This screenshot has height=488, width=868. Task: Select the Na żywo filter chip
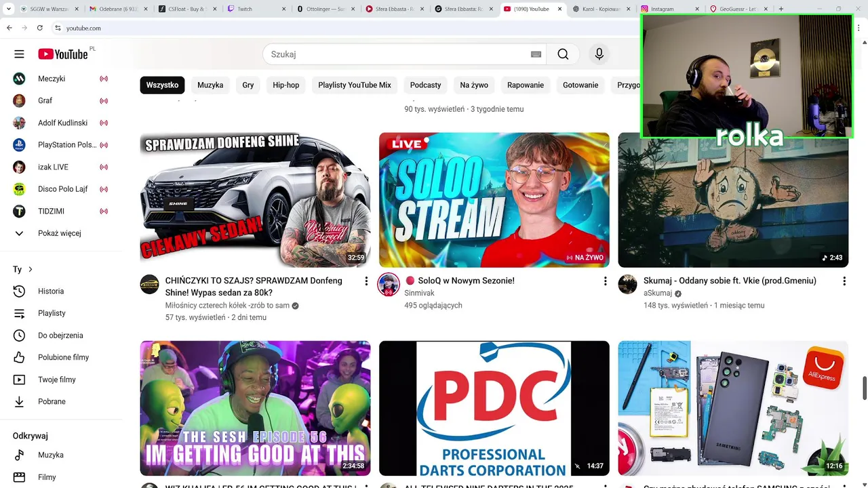(x=474, y=85)
